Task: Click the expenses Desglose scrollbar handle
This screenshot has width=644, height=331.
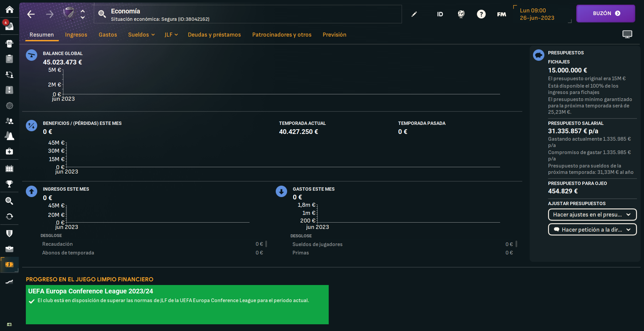Action: [516, 244]
